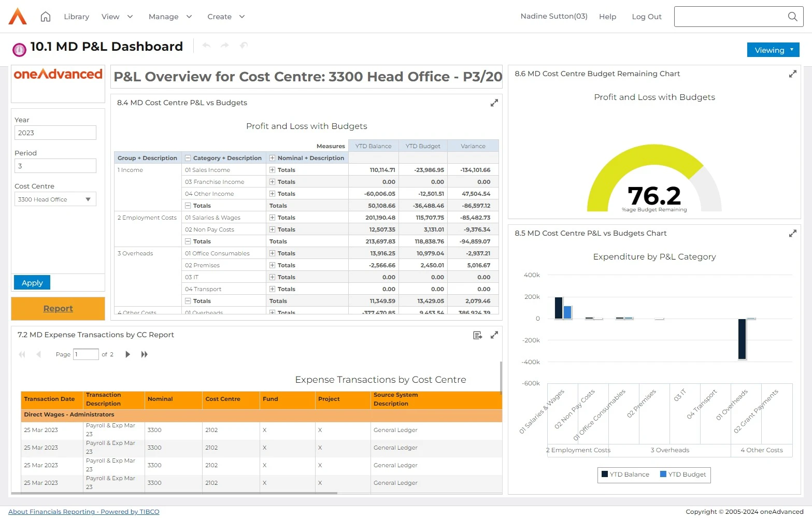Click the Apply button in the sidebar
Viewport: 812px width, 518px height.
(x=32, y=282)
